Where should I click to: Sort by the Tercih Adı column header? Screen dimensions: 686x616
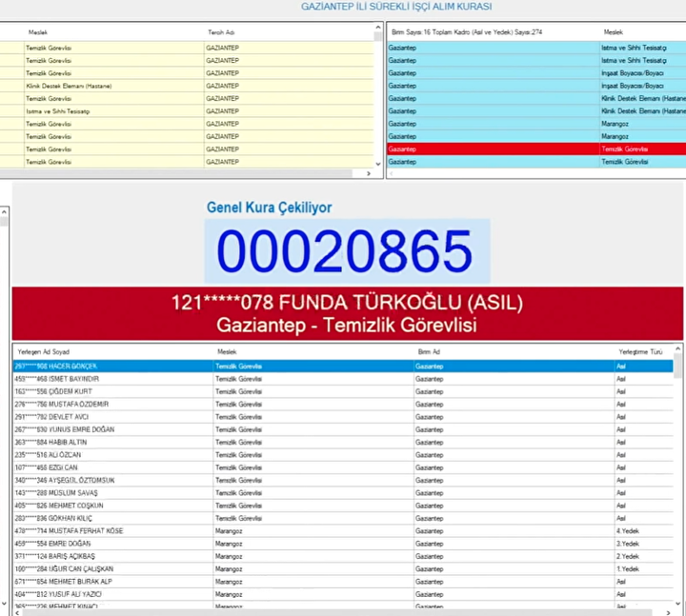point(221,32)
